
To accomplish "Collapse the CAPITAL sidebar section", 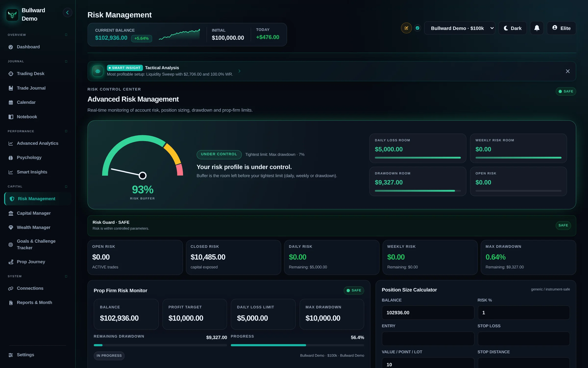I will pos(66,186).
